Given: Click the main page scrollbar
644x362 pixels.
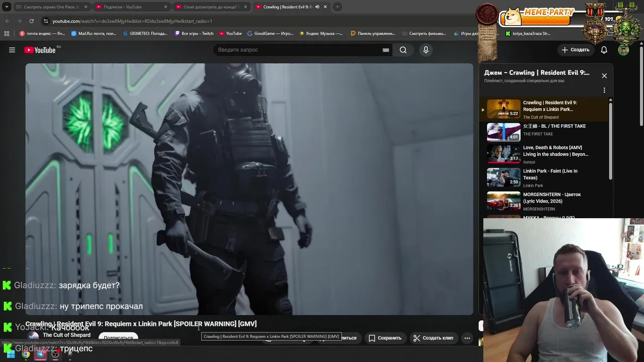Looking at the screenshot, I should pos(641,85).
